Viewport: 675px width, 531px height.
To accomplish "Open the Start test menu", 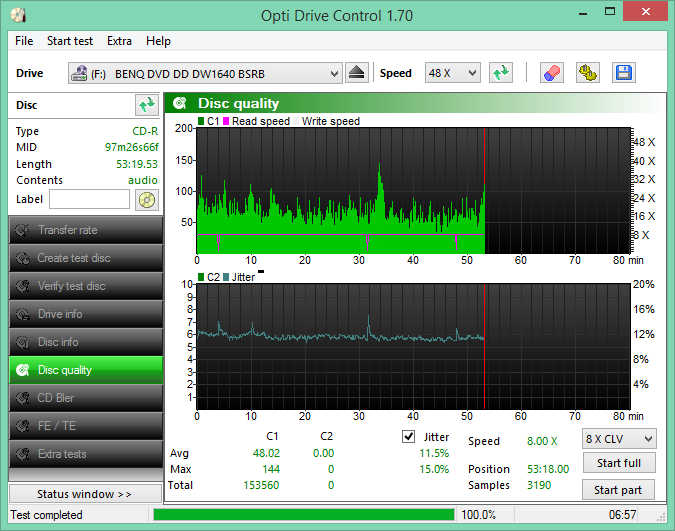I will tap(70, 41).
